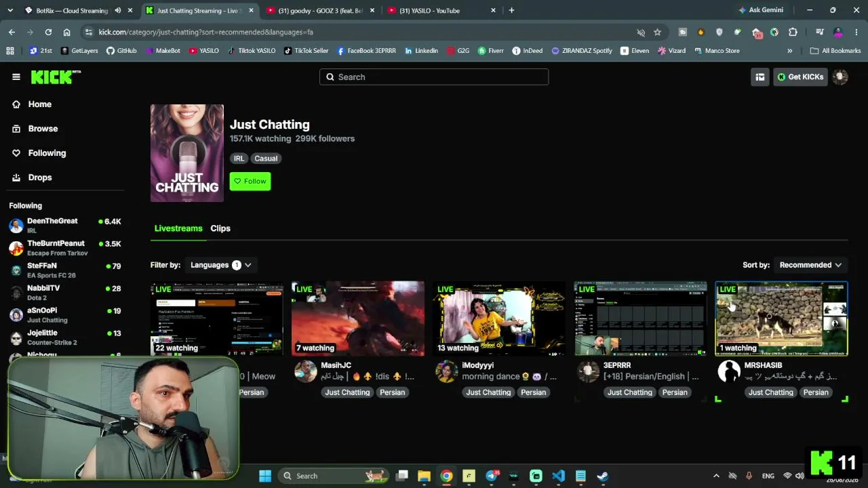Open the profile avatar menu
The image size is (868, 488).
point(840,77)
